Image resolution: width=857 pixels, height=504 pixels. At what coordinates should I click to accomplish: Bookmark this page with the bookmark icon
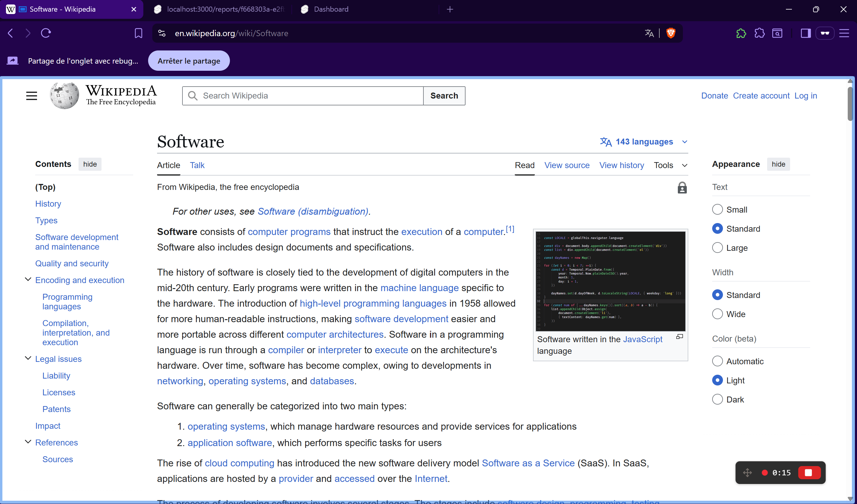click(139, 33)
